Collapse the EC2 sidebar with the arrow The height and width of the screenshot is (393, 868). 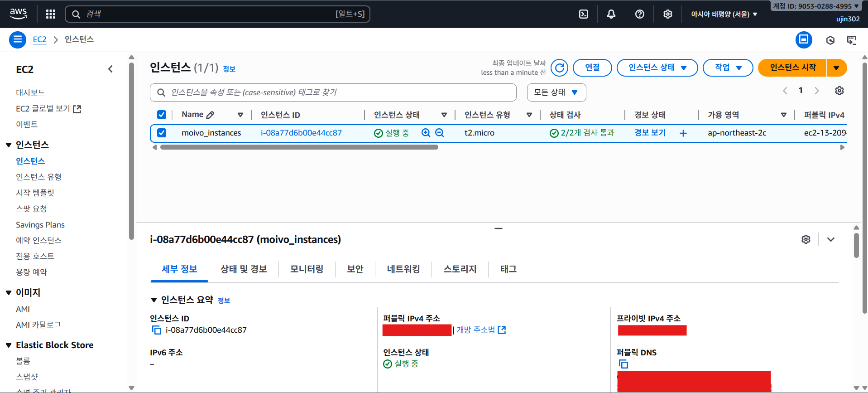tap(110, 69)
